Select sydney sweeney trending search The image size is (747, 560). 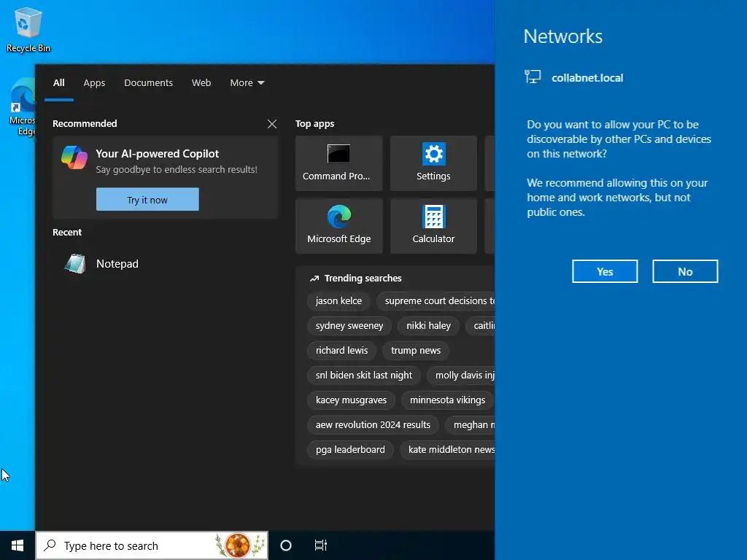(349, 326)
